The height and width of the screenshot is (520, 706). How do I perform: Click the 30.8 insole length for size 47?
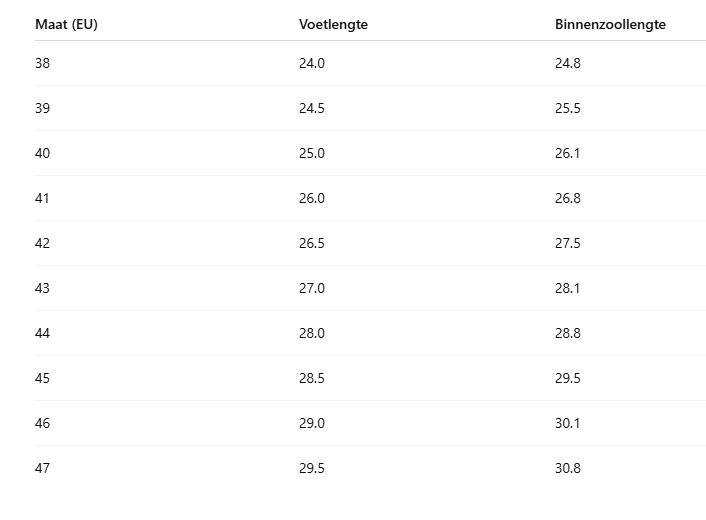tap(568, 468)
